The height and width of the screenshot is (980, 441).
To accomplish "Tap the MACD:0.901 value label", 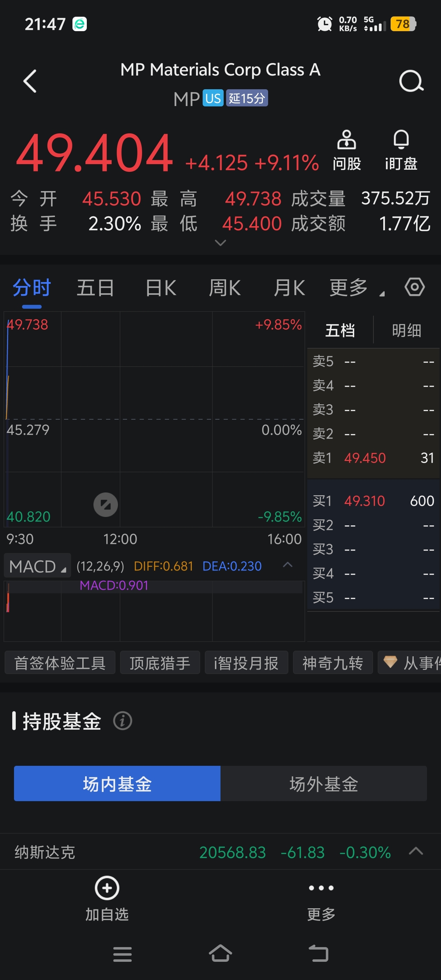I will tap(114, 585).
